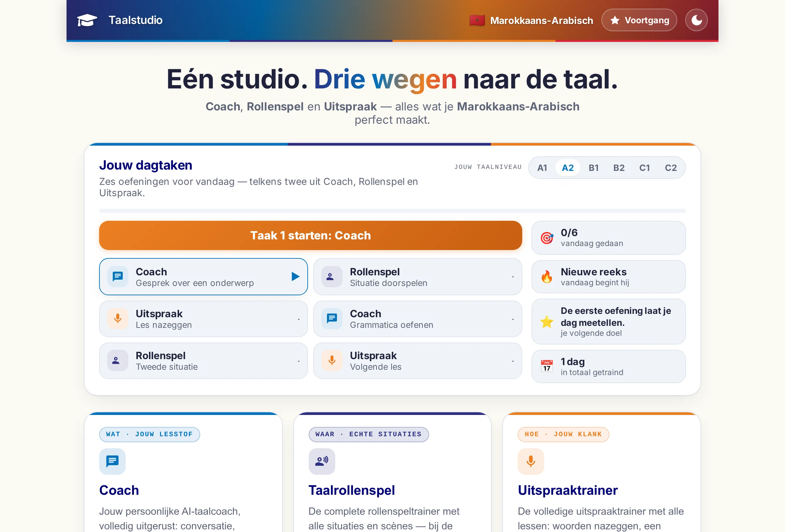Click the play arrow on the Coach task
The width and height of the screenshot is (785, 532).
click(x=295, y=277)
